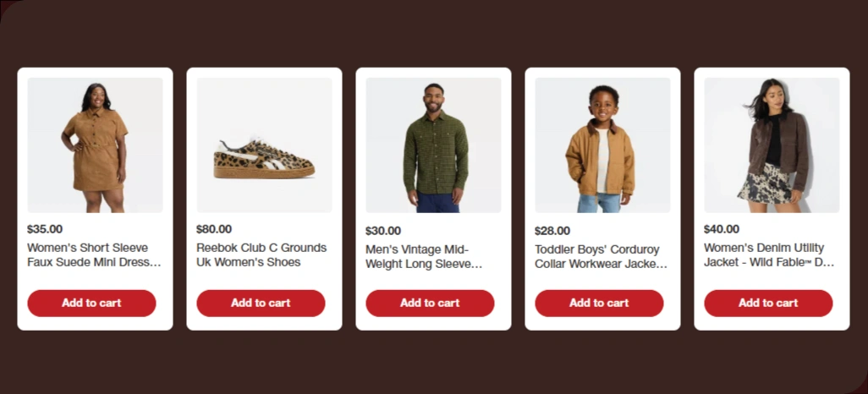This screenshot has height=394, width=868.
Task: Open Women's Denim Utility Jacket Wild Fable title
Action: [x=768, y=255]
